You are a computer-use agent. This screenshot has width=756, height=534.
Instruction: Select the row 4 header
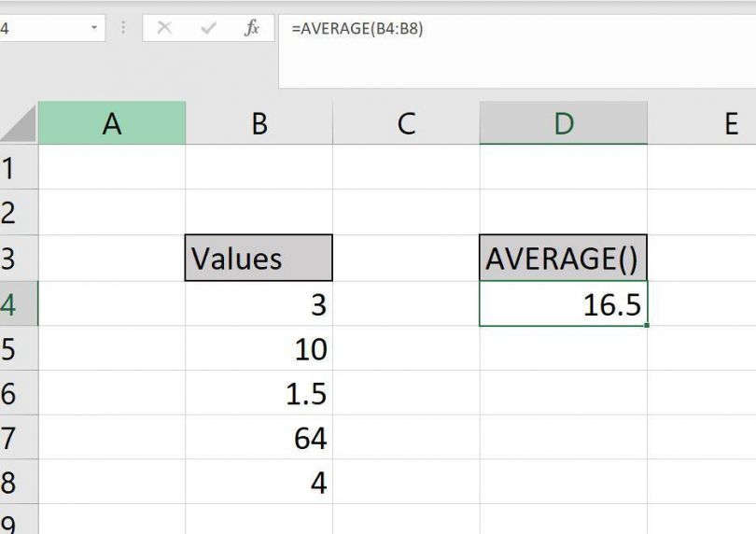(x=13, y=304)
